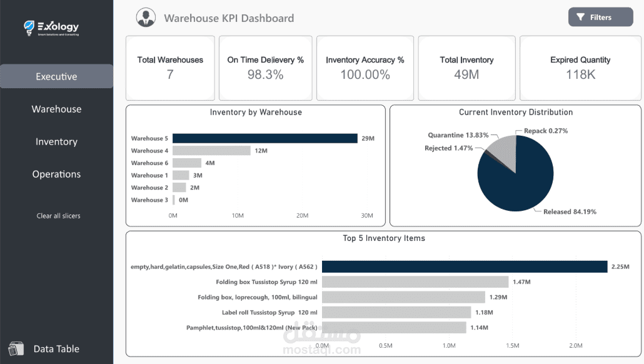644x364 pixels.
Task: Click the Warehouse 1 bar
Action: click(x=181, y=175)
